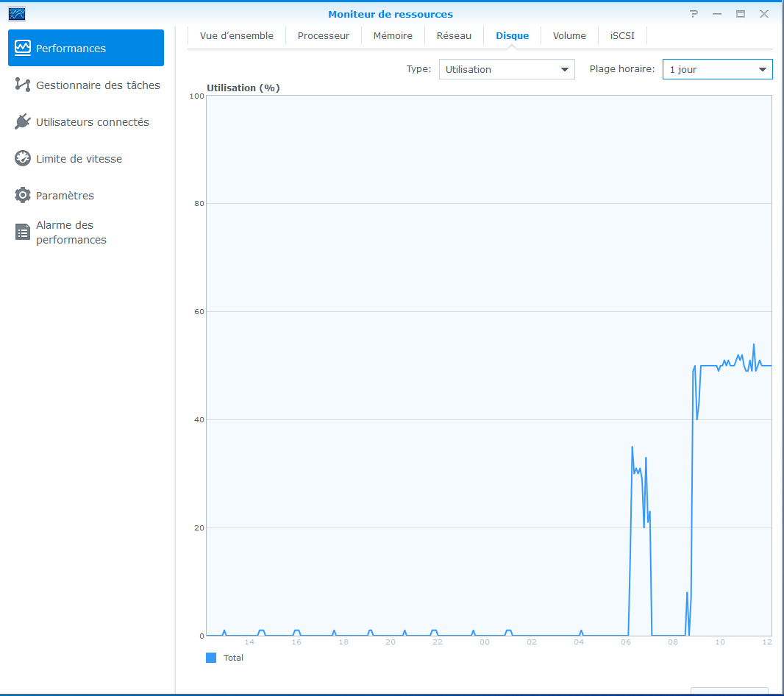Viewport: 784px width, 696px height.
Task: Open the iSCSI tab
Action: coord(622,35)
